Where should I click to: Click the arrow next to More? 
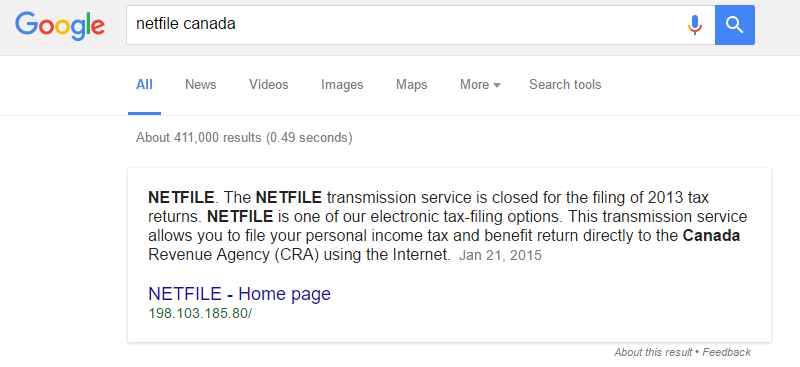click(x=497, y=85)
